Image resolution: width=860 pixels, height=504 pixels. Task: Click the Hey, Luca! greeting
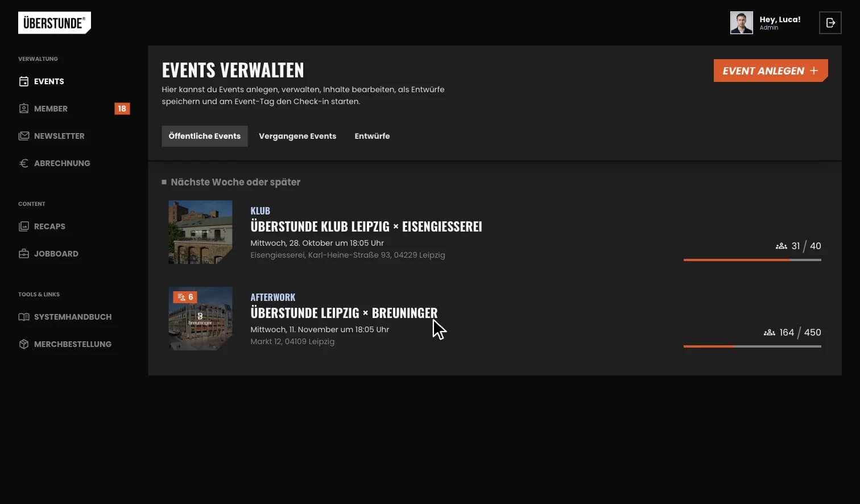point(780,19)
